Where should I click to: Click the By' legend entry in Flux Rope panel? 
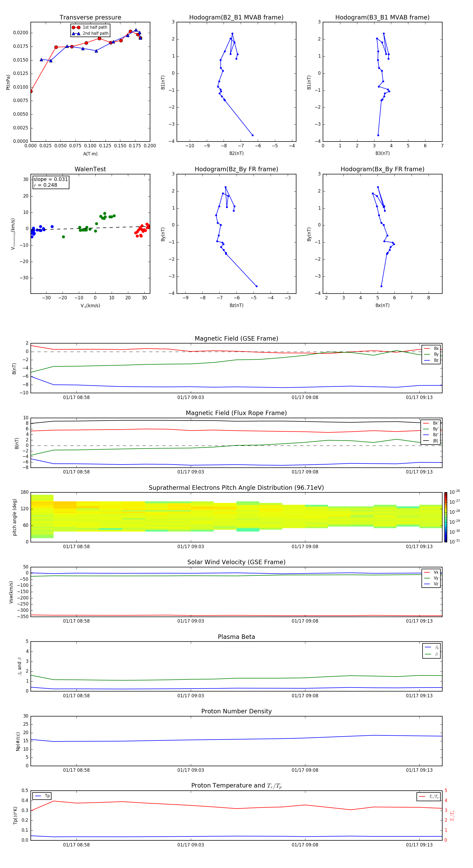431,429
